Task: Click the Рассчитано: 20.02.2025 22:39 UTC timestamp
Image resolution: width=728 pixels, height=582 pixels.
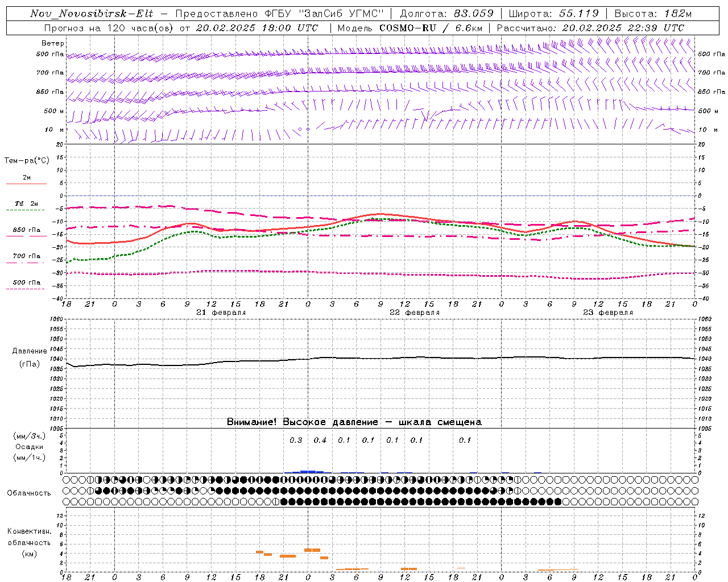Action: [x=590, y=28]
